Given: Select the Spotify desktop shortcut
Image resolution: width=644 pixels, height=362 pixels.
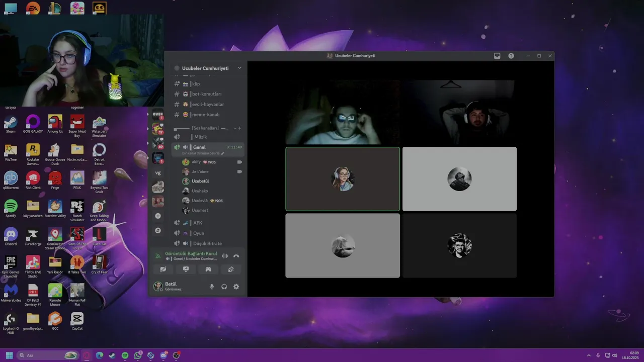Looking at the screenshot, I should click(11, 209).
